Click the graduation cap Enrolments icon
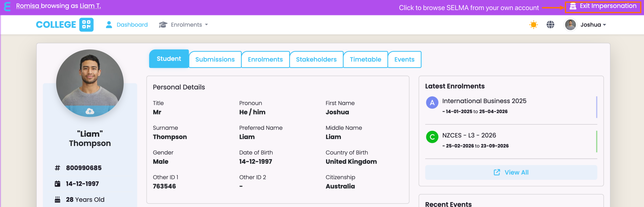The height and width of the screenshot is (207, 644). pyautogui.click(x=163, y=25)
